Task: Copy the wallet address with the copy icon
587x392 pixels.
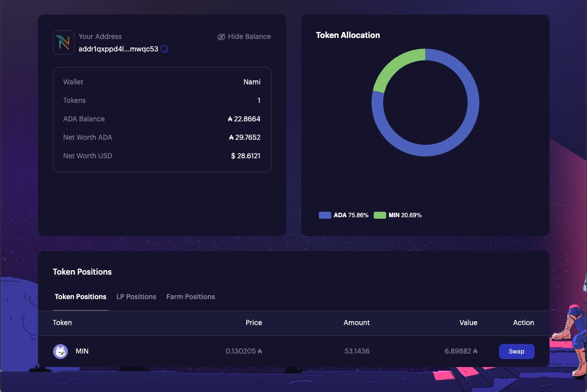Action: [x=164, y=48]
